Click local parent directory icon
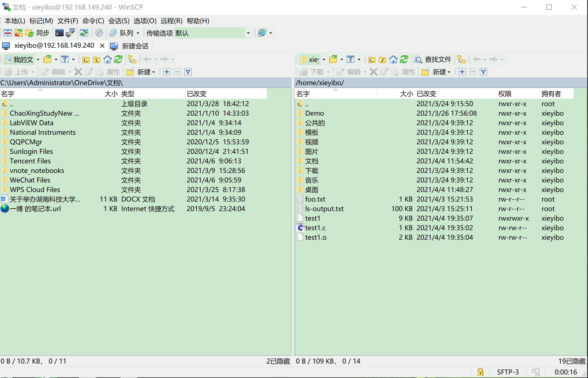This screenshot has width=588, height=378. click(86, 59)
